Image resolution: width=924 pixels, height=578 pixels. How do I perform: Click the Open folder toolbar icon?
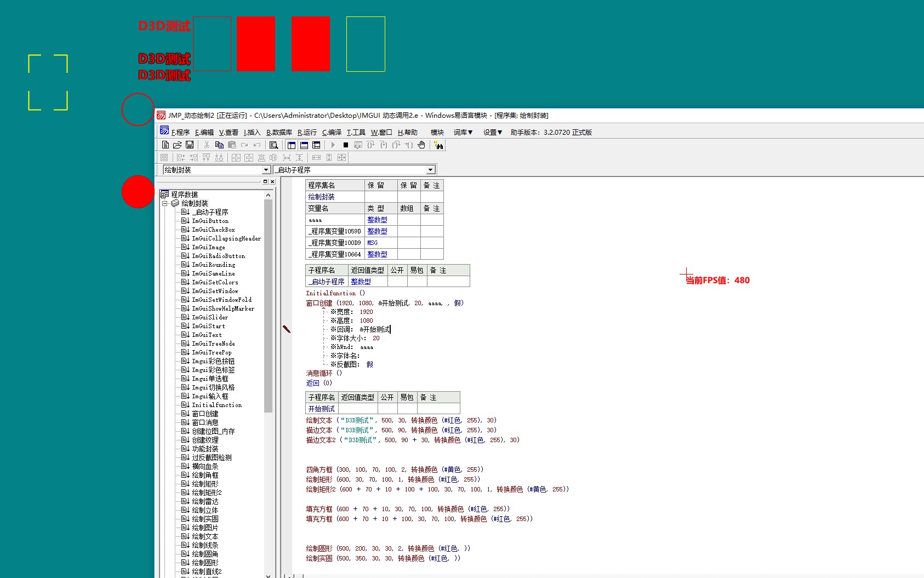tap(177, 145)
